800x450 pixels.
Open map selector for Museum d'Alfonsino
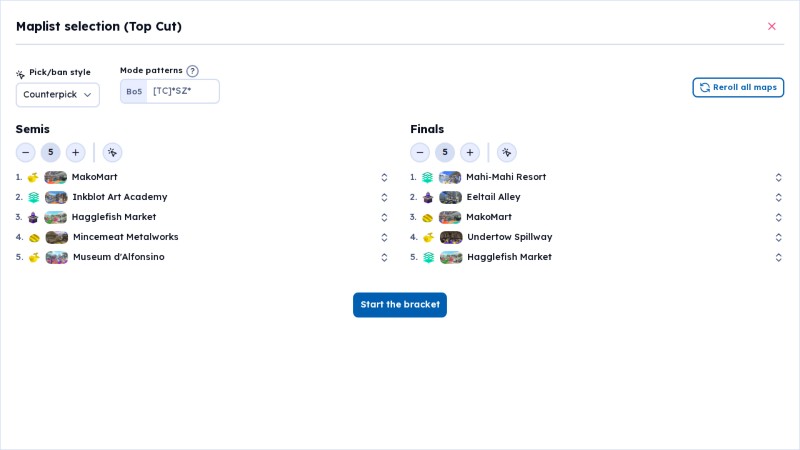384,257
